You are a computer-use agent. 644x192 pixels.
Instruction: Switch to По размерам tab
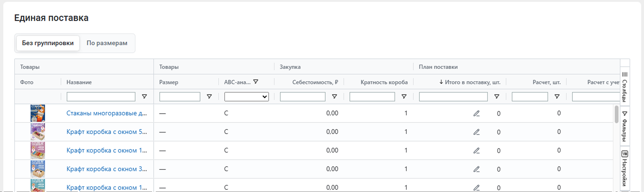coord(107,43)
